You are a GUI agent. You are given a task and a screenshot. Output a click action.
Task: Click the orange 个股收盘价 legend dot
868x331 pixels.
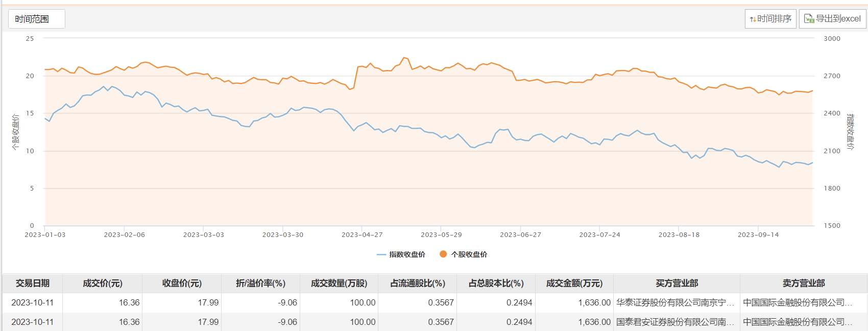(443, 254)
